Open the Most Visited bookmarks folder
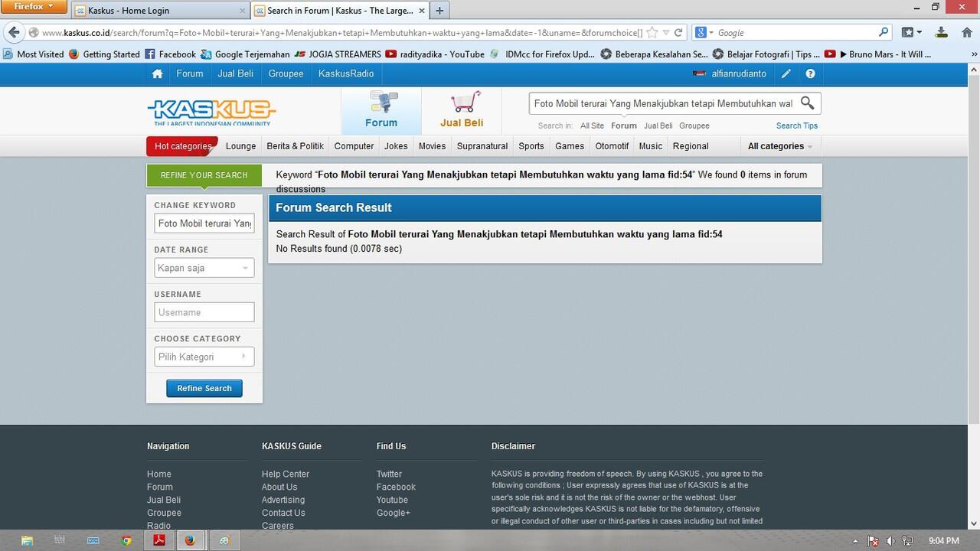 coord(34,54)
